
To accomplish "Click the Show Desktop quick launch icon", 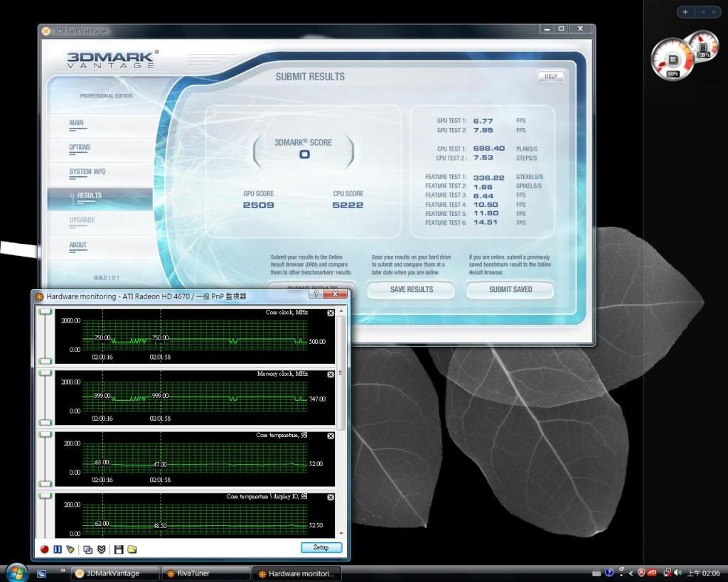I will click(x=41, y=573).
